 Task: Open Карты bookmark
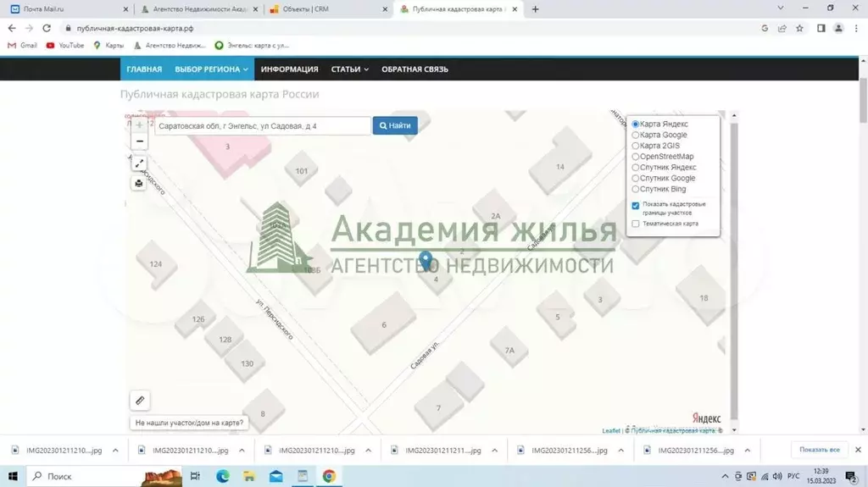pyautogui.click(x=108, y=46)
